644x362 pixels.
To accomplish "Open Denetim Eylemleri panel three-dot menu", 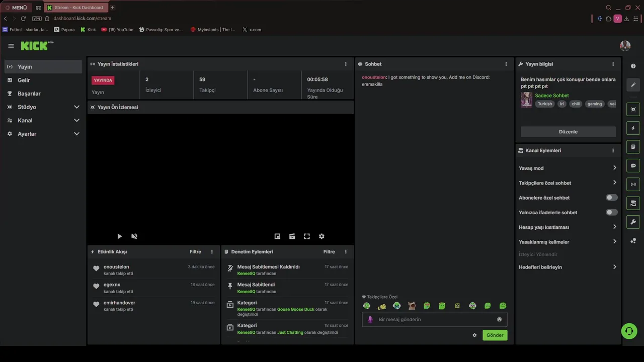I will (346, 252).
